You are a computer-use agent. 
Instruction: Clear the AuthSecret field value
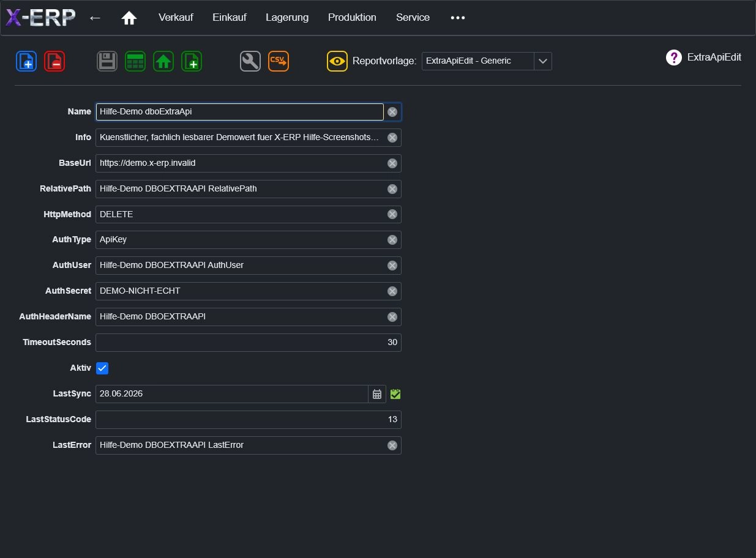point(392,291)
